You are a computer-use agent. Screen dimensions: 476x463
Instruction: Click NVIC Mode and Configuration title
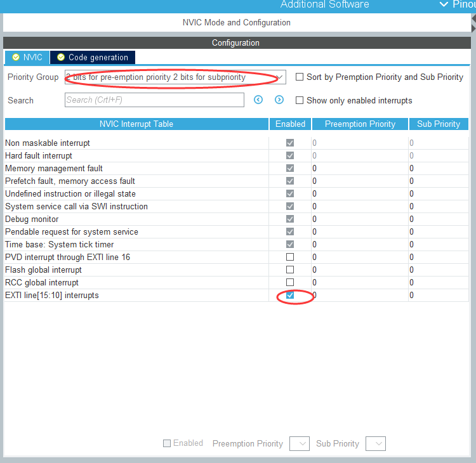[237, 22]
